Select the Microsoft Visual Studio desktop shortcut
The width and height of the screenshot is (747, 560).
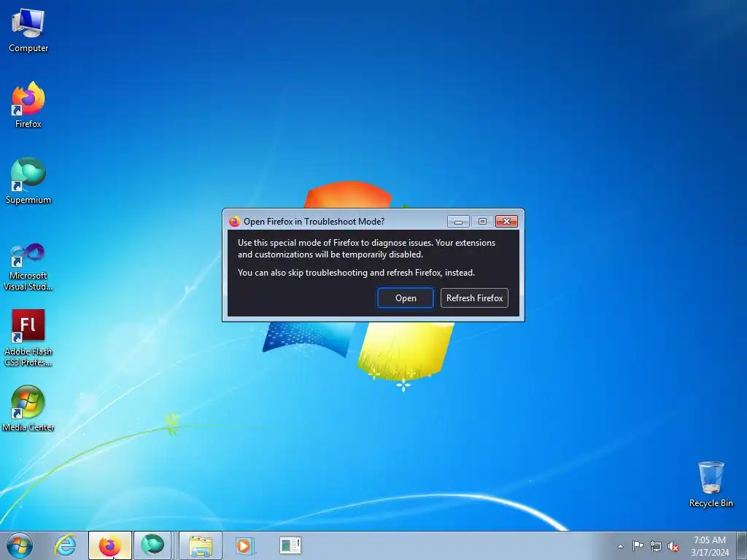pos(28,267)
